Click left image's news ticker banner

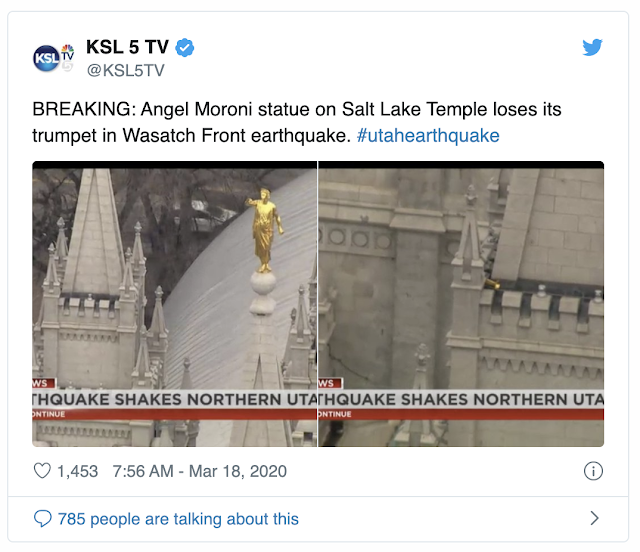[175, 400]
